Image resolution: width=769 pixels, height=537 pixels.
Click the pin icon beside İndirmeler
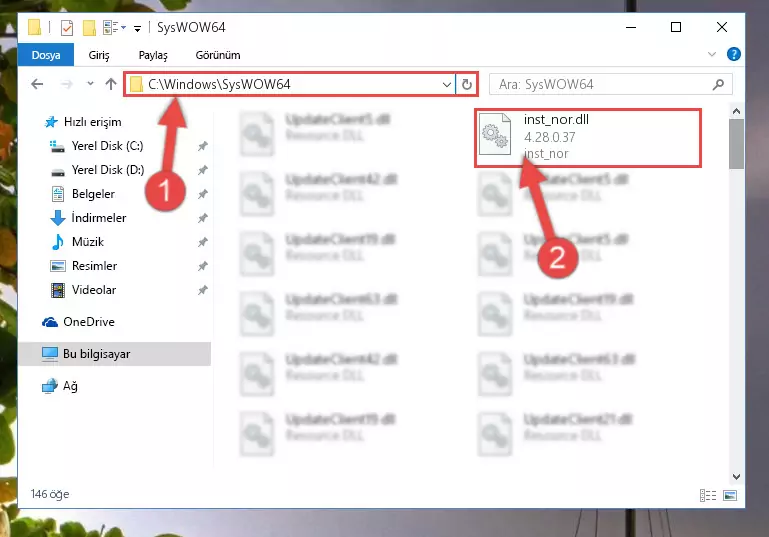pos(203,218)
